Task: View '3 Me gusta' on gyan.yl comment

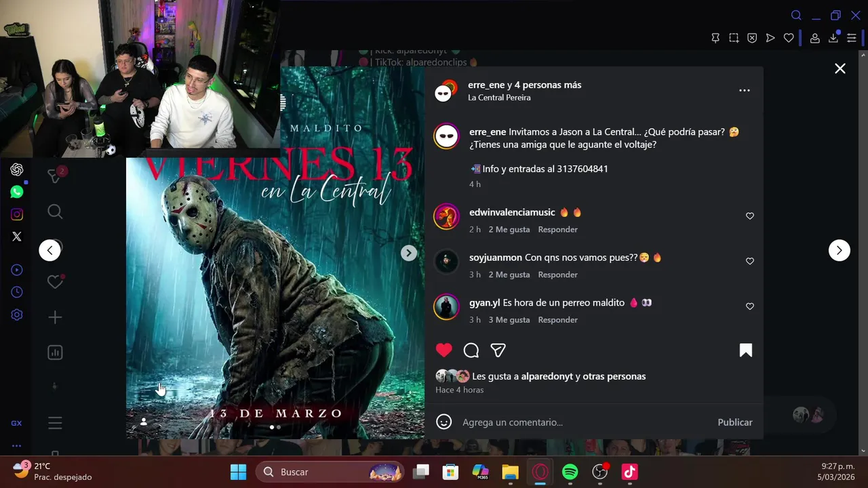Action: pos(509,320)
